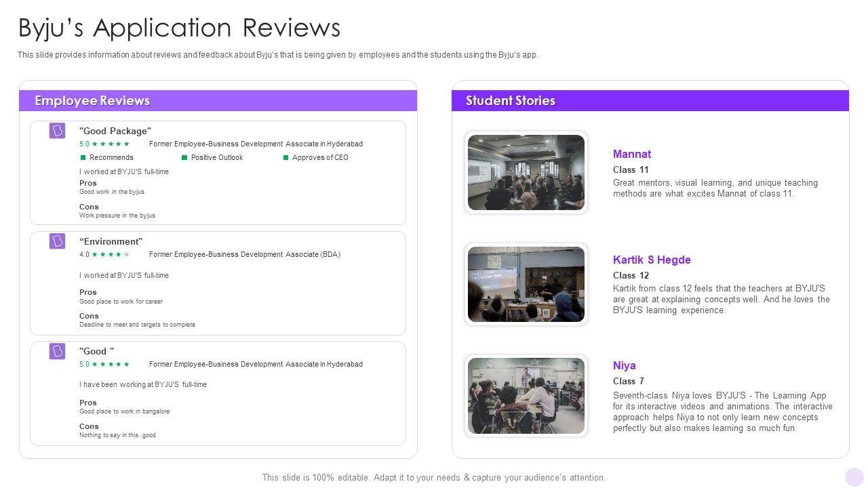Image resolution: width=868 pixels, height=488 pixels.
Task: Click the Niya student name
Action: click(624, 365)
